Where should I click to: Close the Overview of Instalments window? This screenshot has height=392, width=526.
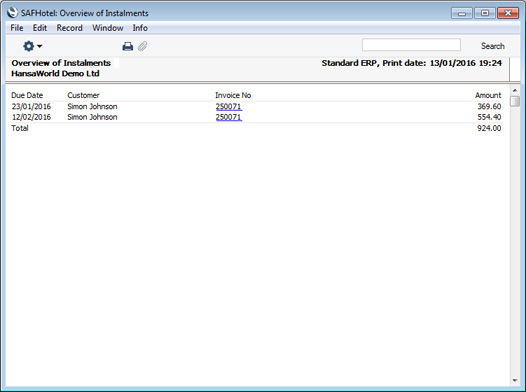(x=508, y=13)
